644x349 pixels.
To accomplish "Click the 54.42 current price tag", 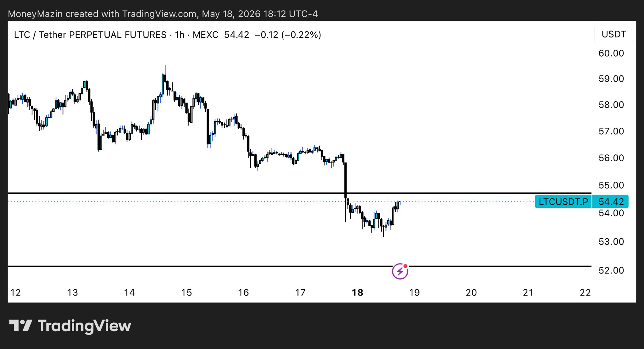I will (610, 202).
